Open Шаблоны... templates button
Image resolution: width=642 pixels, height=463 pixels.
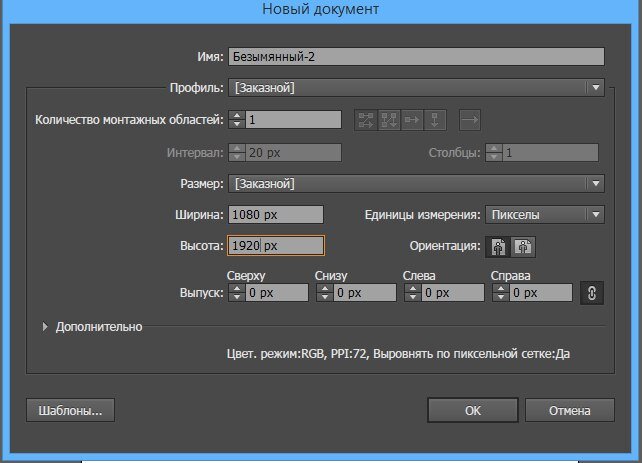(x=70, y=410)
